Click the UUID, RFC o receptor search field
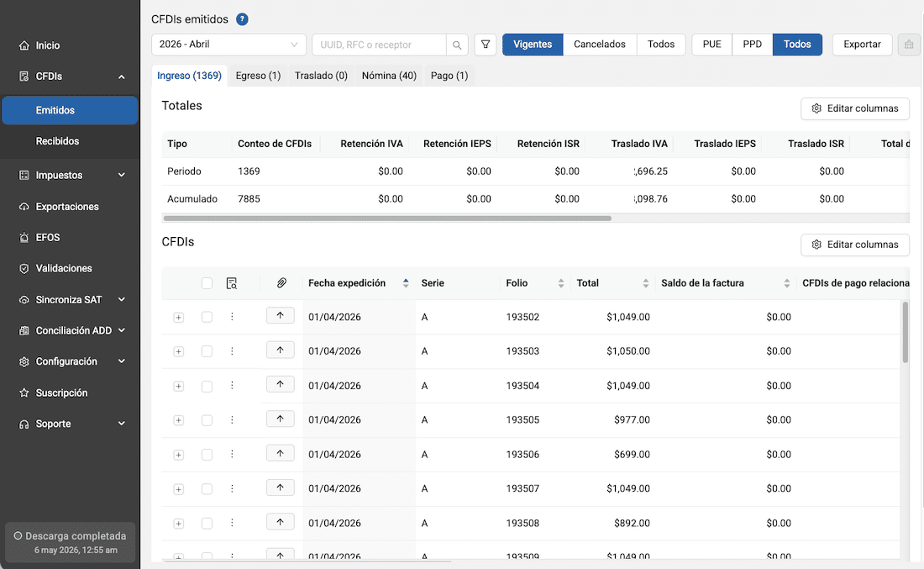 (379, 45)
